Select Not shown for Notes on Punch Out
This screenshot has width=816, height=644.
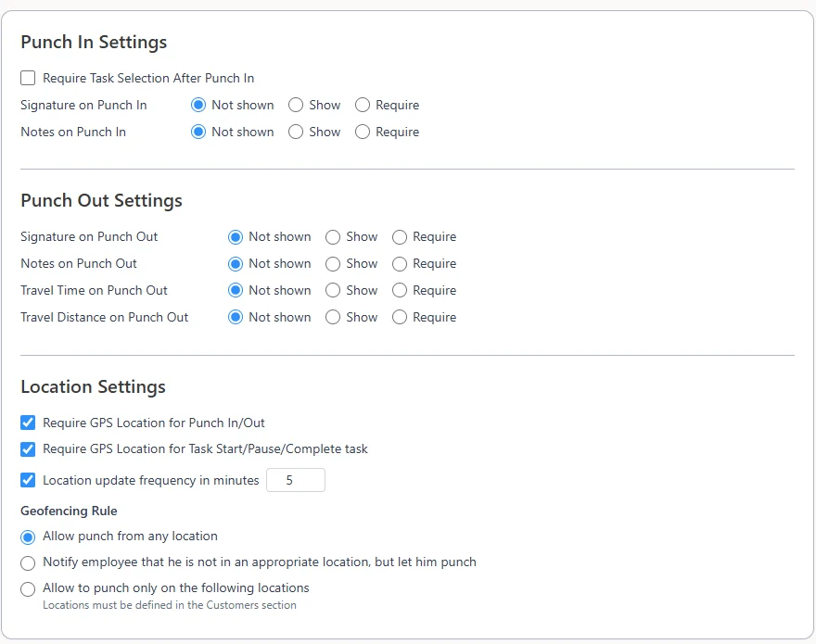point(236,264)
